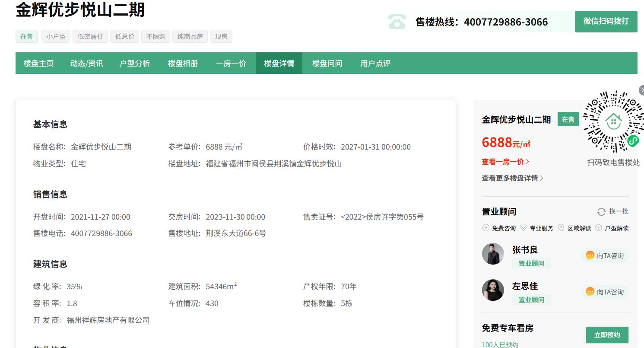Open 左思佳's avatar photo
Screen dimensions: 644x348
tap(493, 290)
